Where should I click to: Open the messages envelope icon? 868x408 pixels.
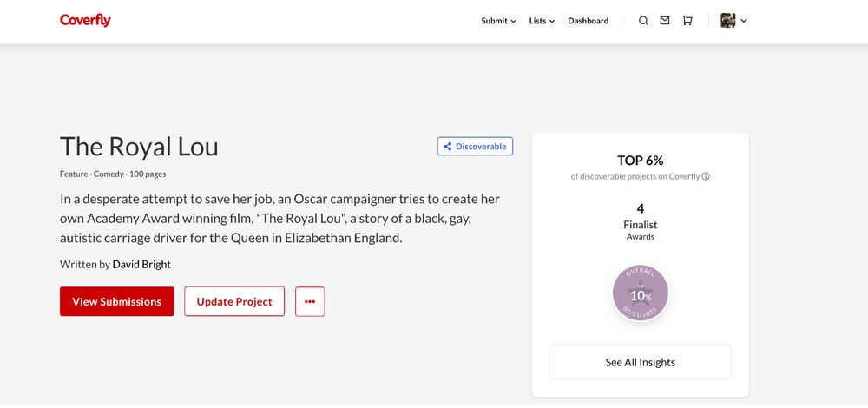click(x=665, y=21)
